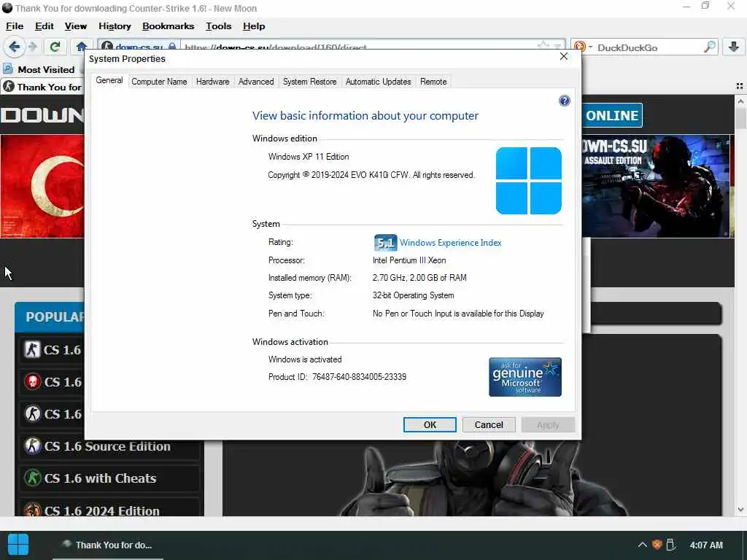Open the Tools menu
The height and width of the screenshot is (560, 747).
pos(219,26)
